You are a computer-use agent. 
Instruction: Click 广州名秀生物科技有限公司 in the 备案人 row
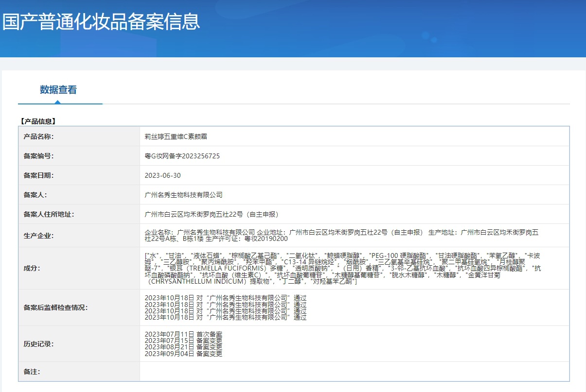click(x=183, y=195)
